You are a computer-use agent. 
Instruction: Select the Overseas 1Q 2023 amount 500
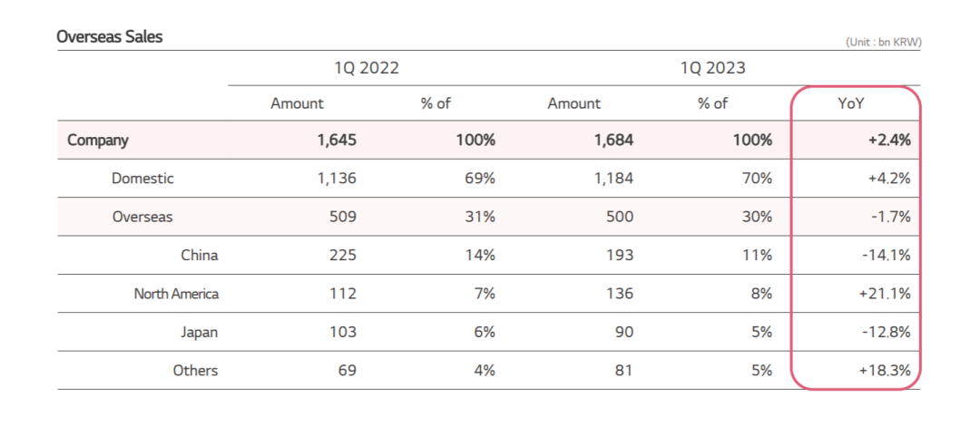point(620,217)
